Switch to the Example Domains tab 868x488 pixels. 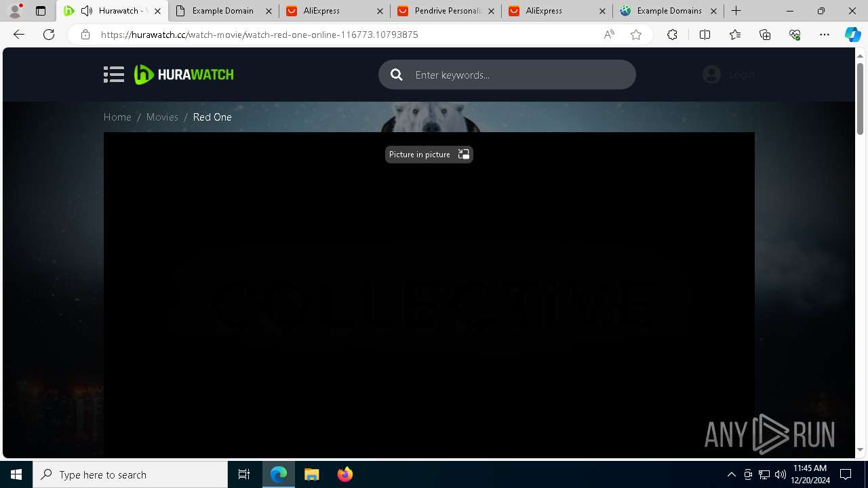[x=669, y=11]
